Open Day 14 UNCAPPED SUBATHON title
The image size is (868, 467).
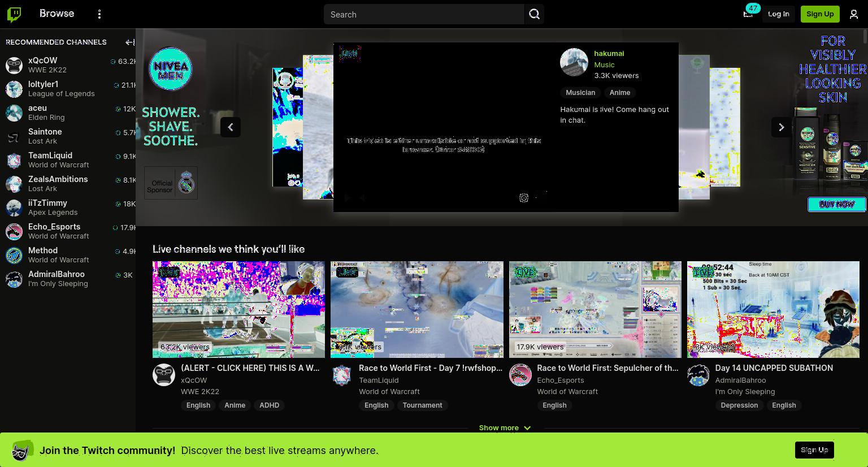click(774, 368)
